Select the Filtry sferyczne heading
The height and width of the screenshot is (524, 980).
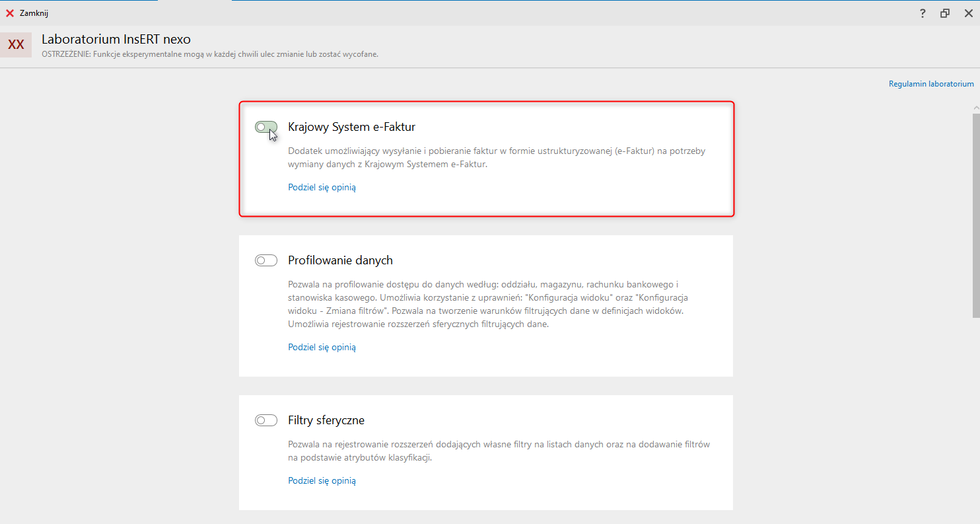click(326, 420)
